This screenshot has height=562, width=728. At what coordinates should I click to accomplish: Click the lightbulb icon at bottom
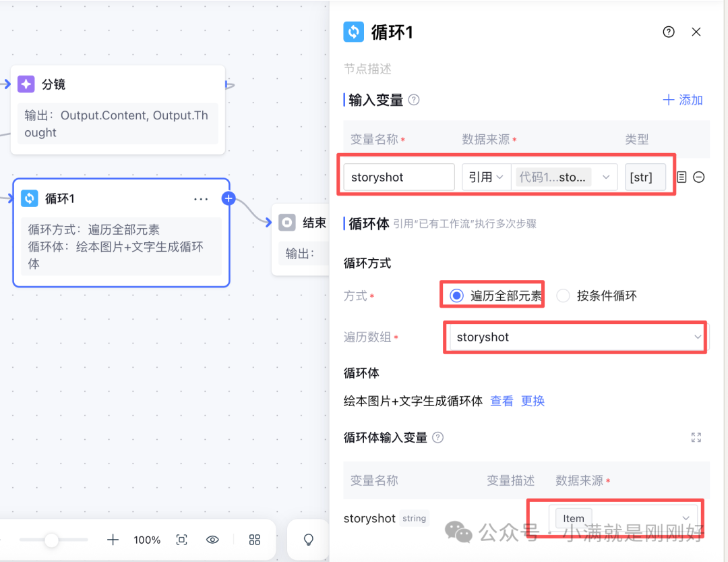(308, 540)
